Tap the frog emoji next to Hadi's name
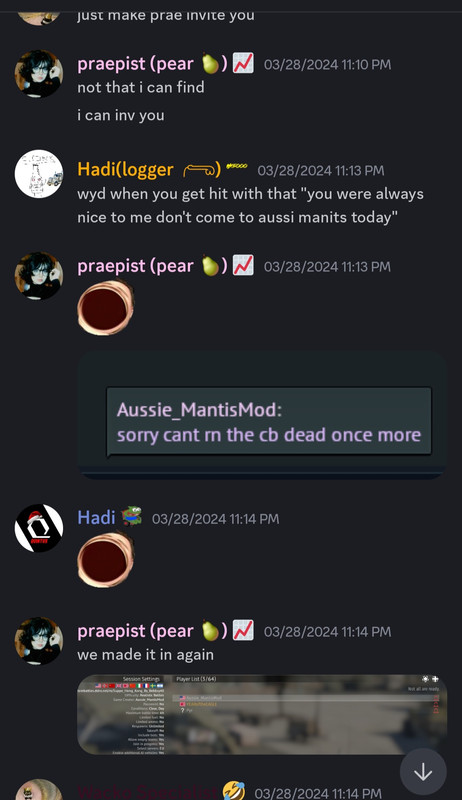The height and width of the screenshot is (800, 462). [x=132, y=516]
